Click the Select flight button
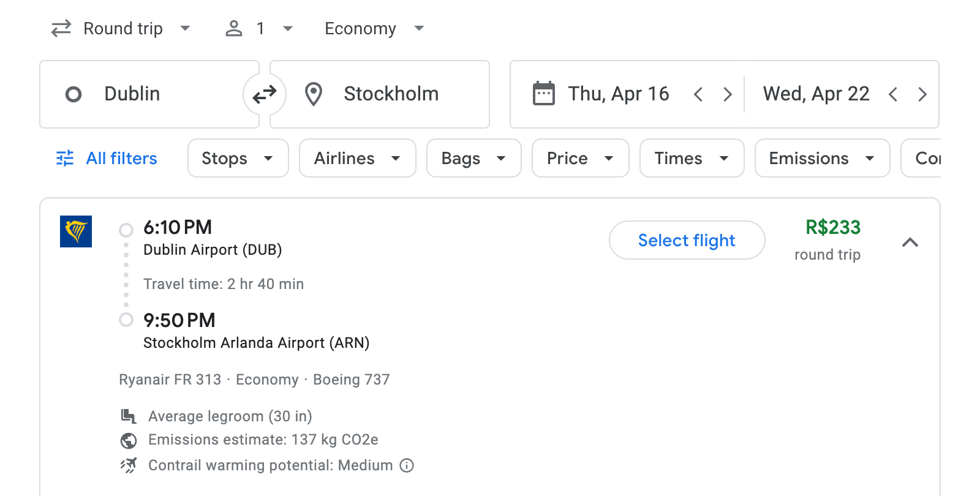Viewport: 980px width, 496px height. (687, 240)
